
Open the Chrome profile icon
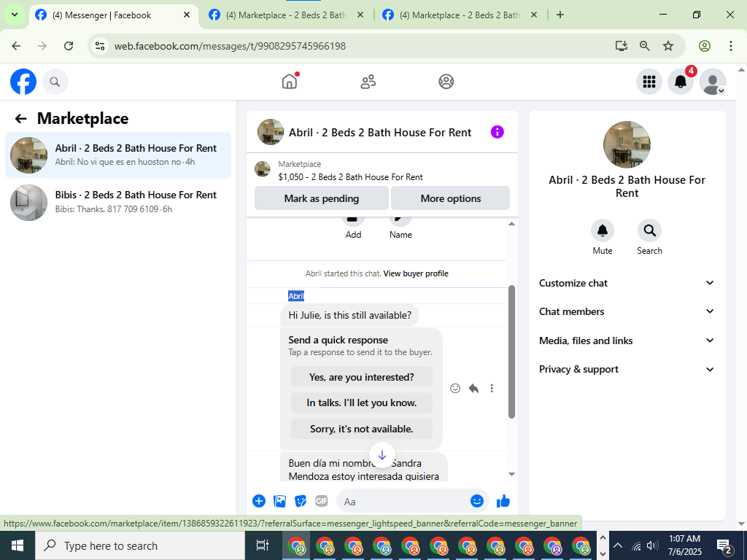tap(705, 46)
